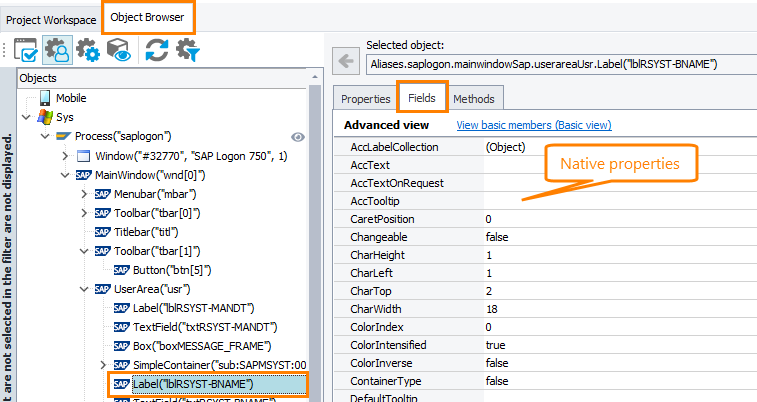Toggle the eye icon beside Process("saplogon")

coord(297,137)
